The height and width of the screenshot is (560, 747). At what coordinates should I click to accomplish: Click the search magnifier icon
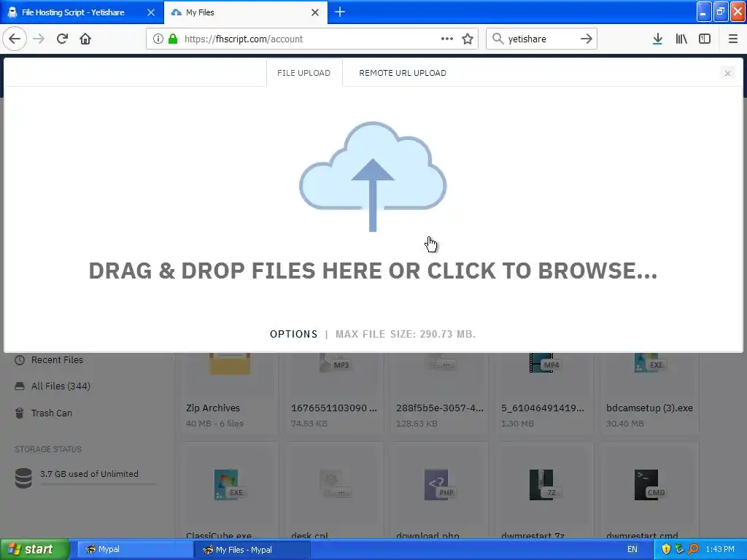[x=498, y=39]
